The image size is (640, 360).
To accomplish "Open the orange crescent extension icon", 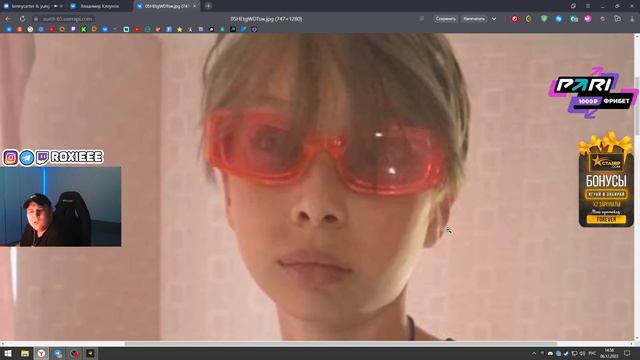I will click(529, 19).
